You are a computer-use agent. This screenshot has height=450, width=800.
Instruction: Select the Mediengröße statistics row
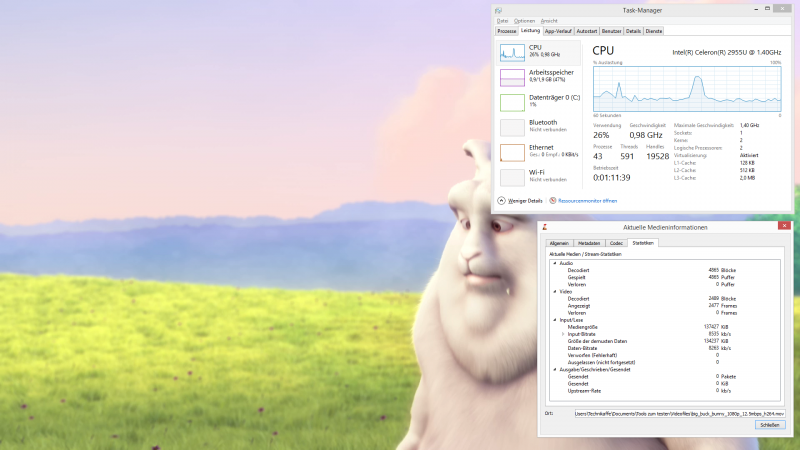(665, 327)
